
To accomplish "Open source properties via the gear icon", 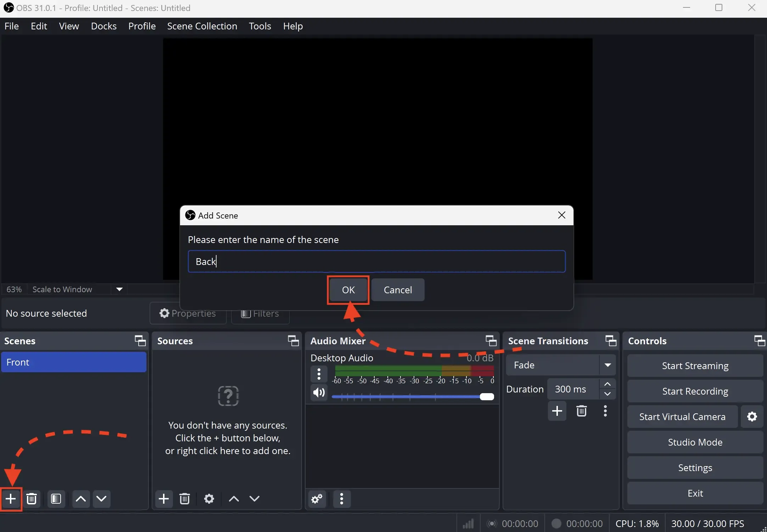I will 209,499.
